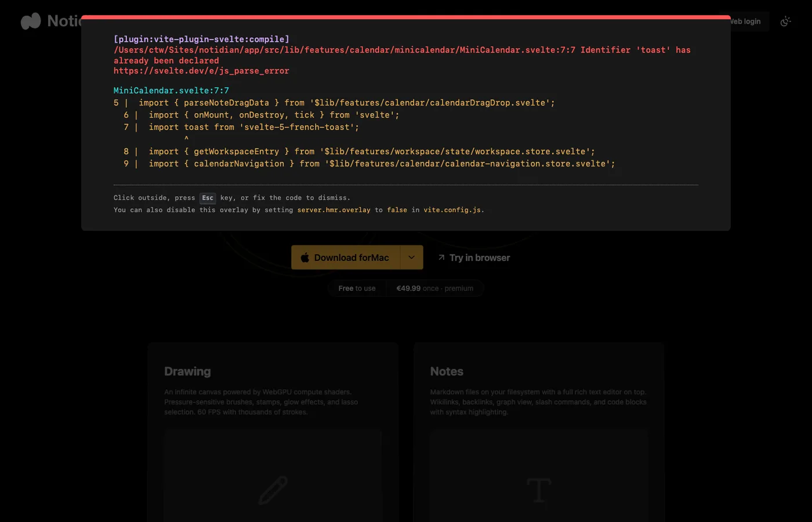Image resolution: width=812 pixels, height=522 pixels.
Task: Click the vite.config.js text
Action: click(x=452, y=210)
